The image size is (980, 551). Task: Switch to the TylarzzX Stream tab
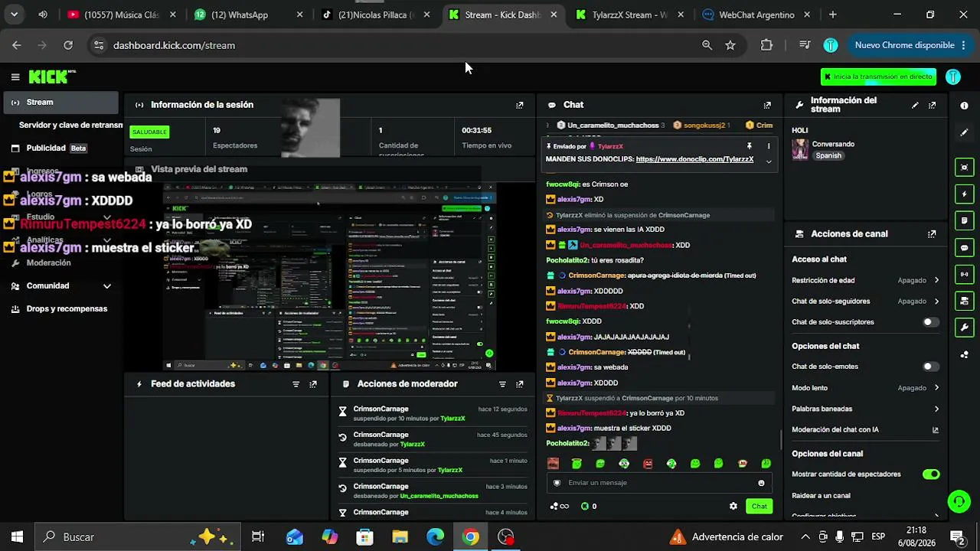click(630, 15)
